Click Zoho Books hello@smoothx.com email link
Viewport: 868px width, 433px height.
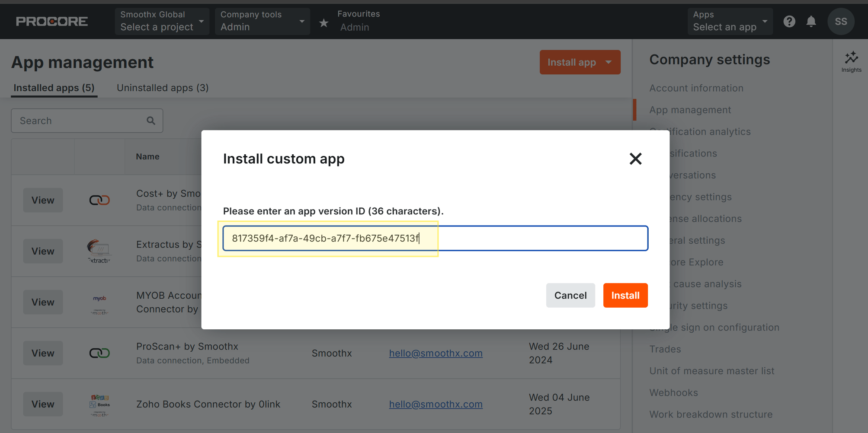point(436,404)
